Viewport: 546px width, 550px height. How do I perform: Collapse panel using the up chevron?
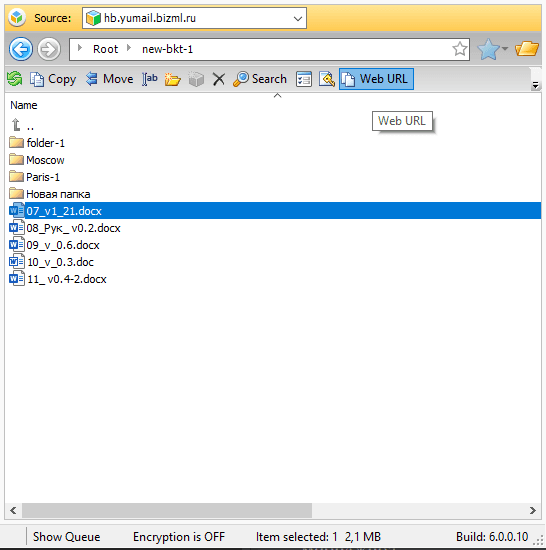coord(277,95)
